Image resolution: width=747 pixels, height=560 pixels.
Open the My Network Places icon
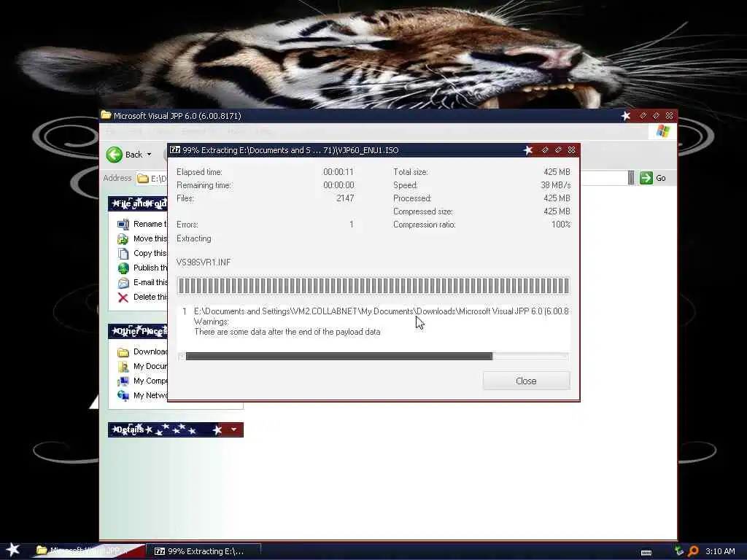123,396
